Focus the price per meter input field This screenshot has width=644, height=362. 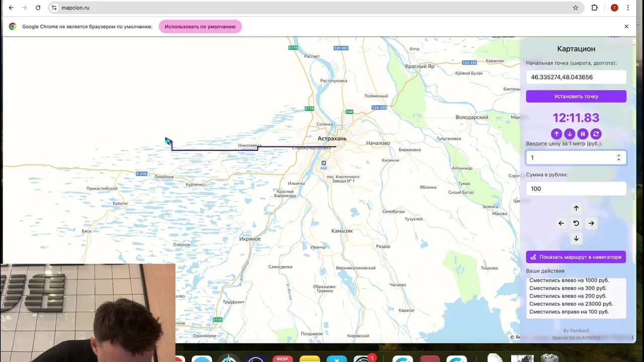click(x=576, y=158)
